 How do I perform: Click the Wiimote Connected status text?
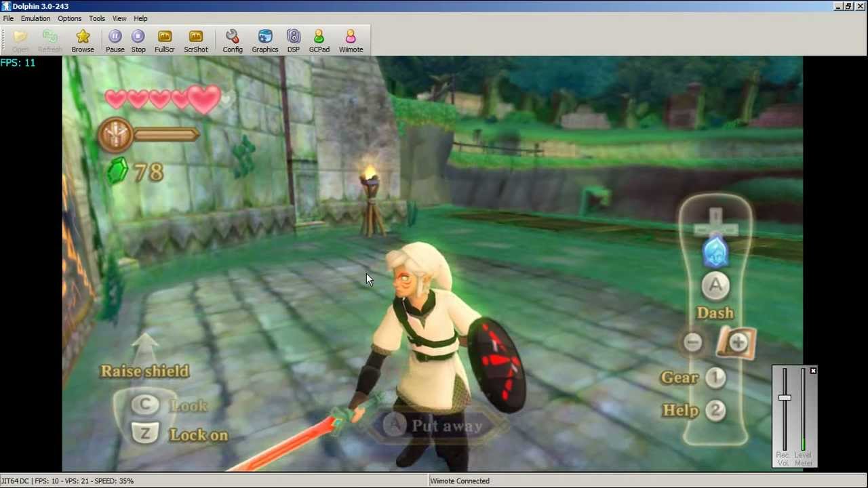pyautogui.click(x=460, y=481)
